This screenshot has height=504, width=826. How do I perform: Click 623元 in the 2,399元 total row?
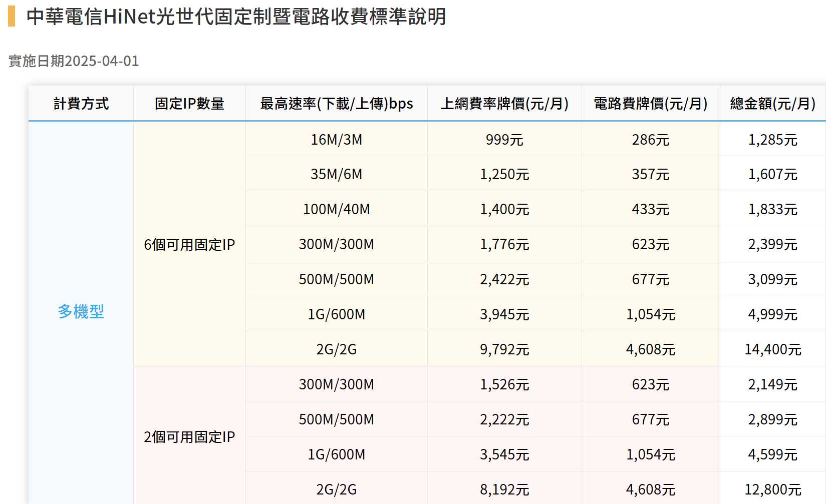(x=651, y=244)
